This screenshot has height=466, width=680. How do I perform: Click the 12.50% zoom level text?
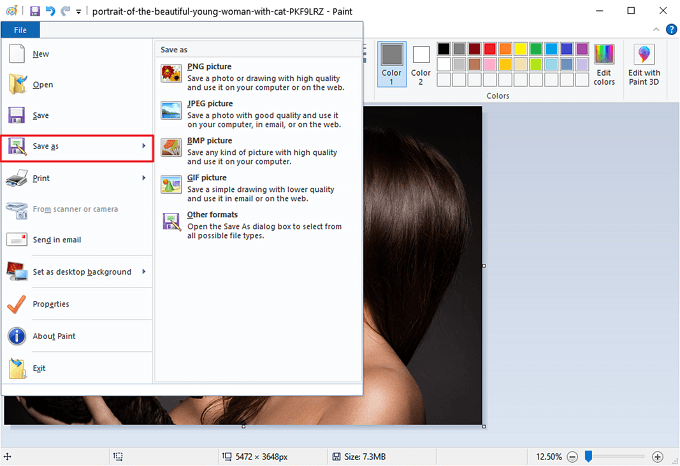coord(549,456)
